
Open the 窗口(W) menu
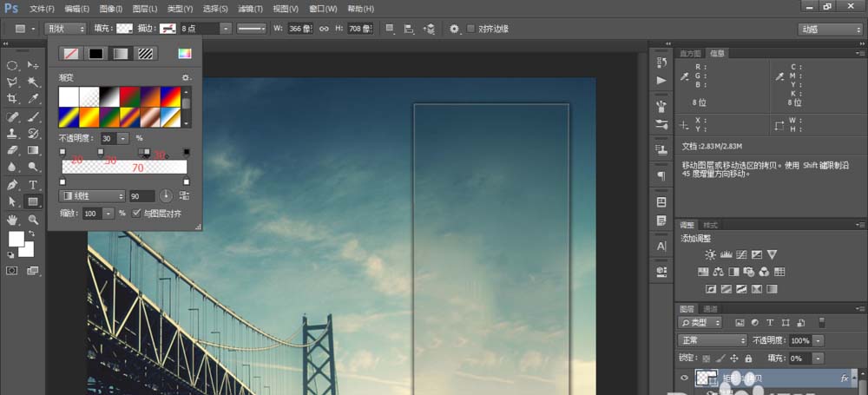click(x=323, y=9)
